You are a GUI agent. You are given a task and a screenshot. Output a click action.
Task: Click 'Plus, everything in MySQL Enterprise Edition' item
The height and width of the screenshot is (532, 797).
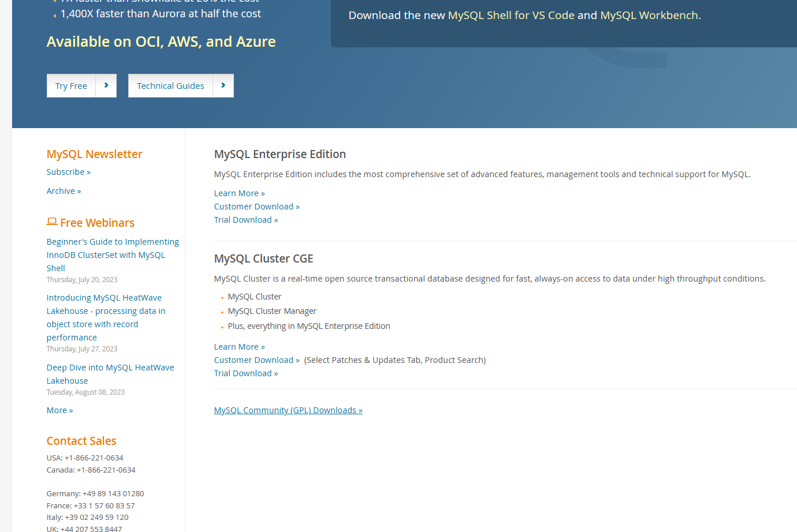pyautogui.click(x=309, y=326)
